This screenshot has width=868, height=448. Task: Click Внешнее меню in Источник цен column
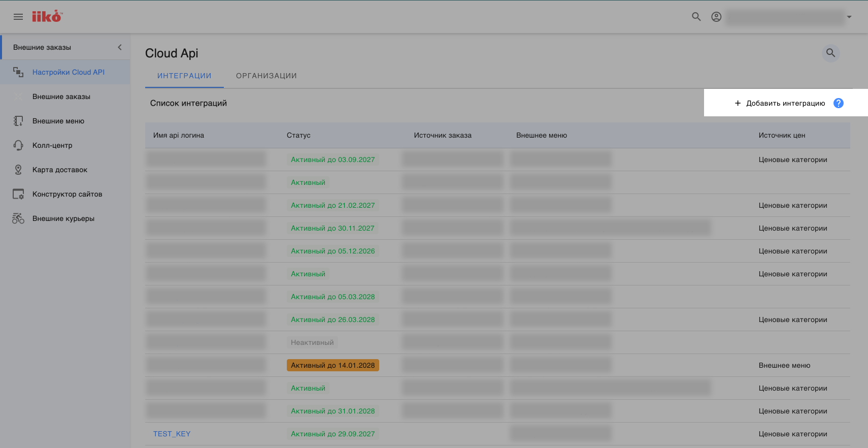coord(784,365)
